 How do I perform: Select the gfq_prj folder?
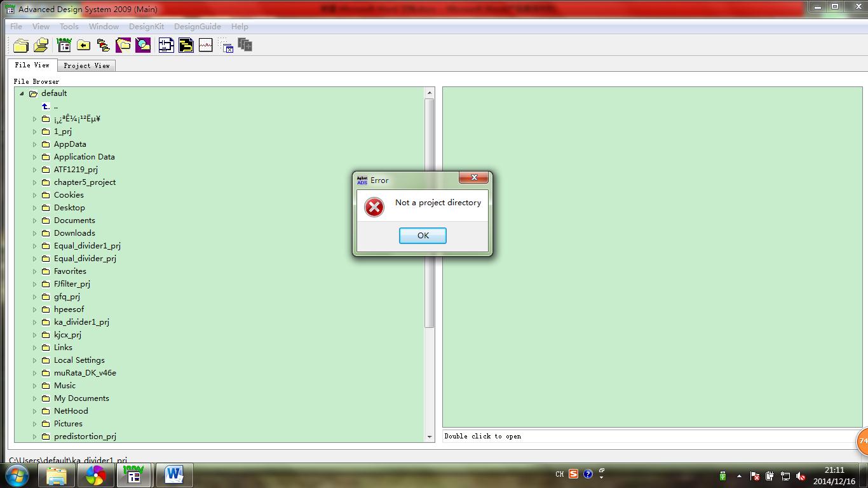click(x=67, y=297)
